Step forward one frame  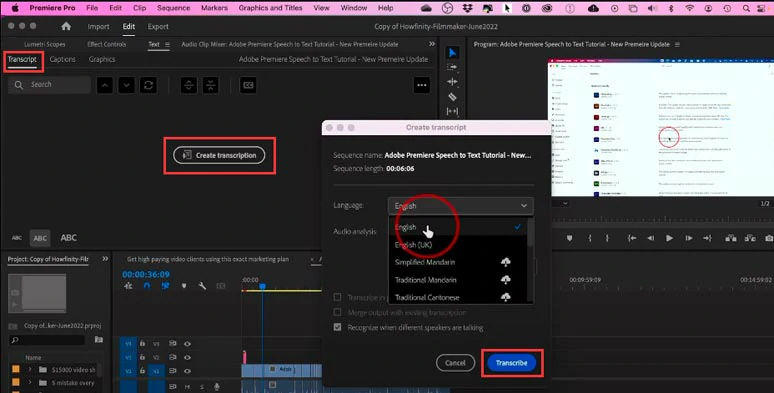(x=689, y=238)
